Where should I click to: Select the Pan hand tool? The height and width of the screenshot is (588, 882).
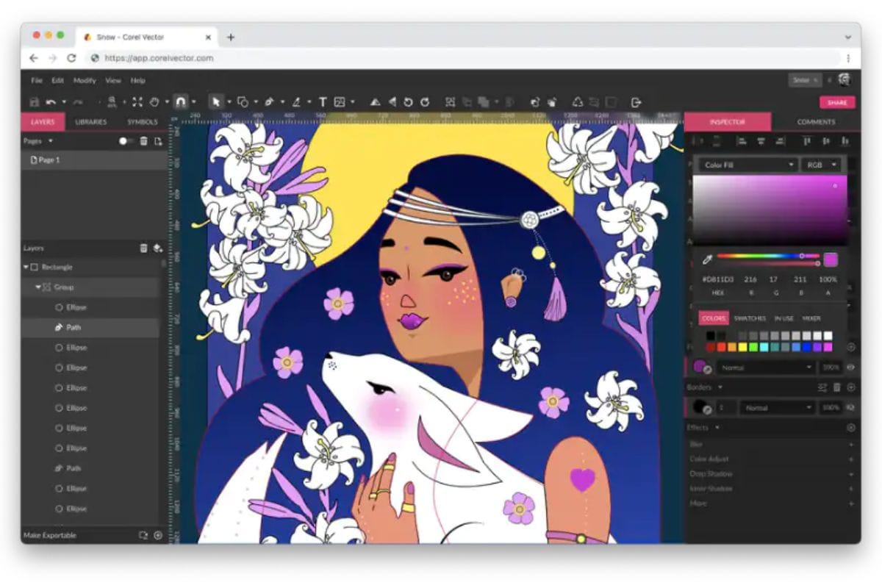(x=154, y=102)
